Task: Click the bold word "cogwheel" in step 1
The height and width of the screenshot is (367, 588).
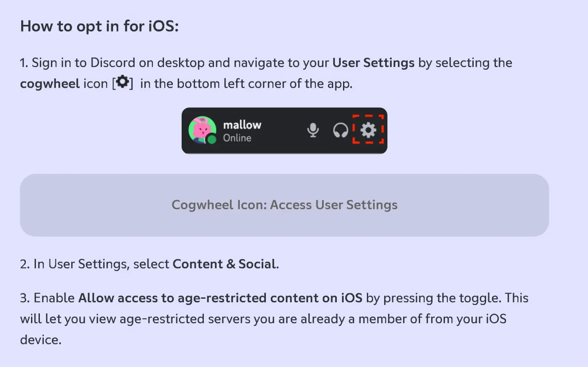Action: tap(50, 83)
